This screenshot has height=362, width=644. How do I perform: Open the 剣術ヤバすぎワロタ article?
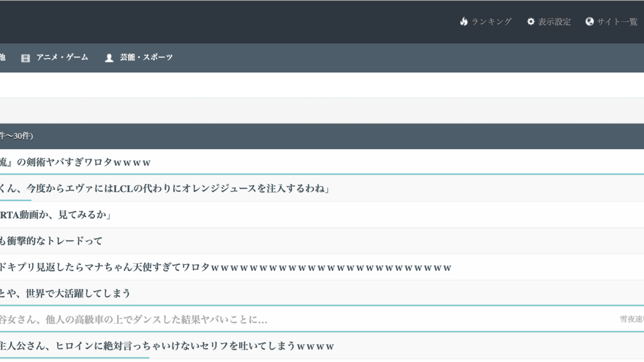click(75, 162)
